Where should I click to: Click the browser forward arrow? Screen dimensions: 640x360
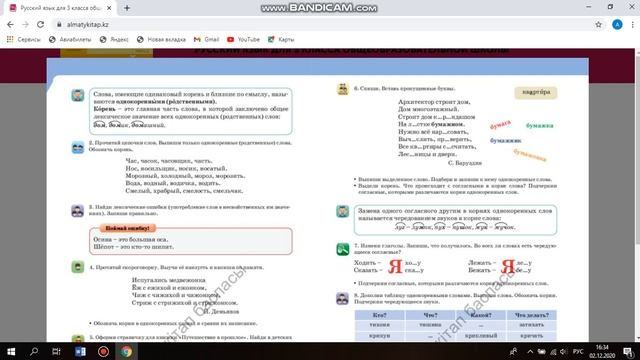(25, 24)
